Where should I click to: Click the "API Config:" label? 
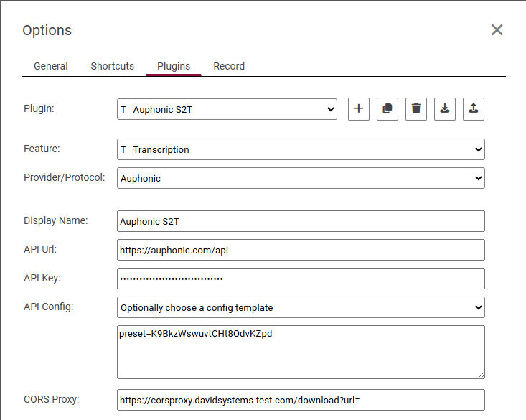(x=48, y=307)
